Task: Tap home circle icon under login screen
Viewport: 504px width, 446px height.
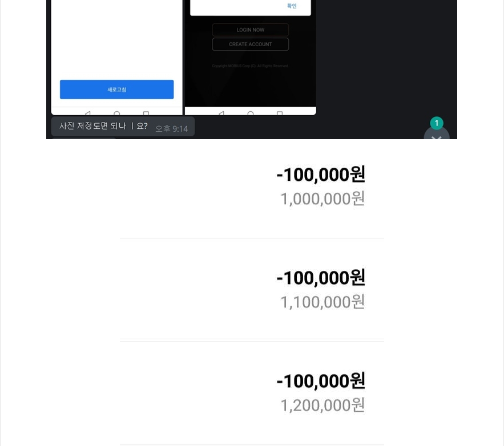Action: pos(251,113)
